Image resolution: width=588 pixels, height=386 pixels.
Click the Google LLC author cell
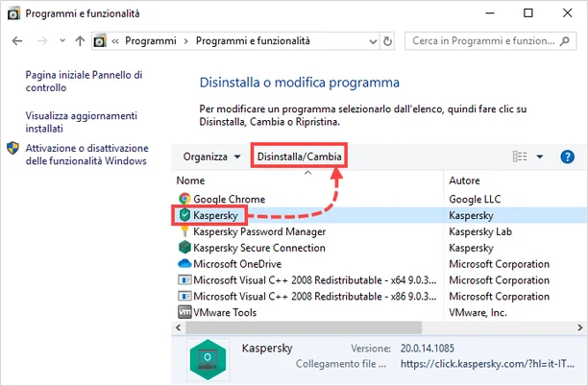475,199
